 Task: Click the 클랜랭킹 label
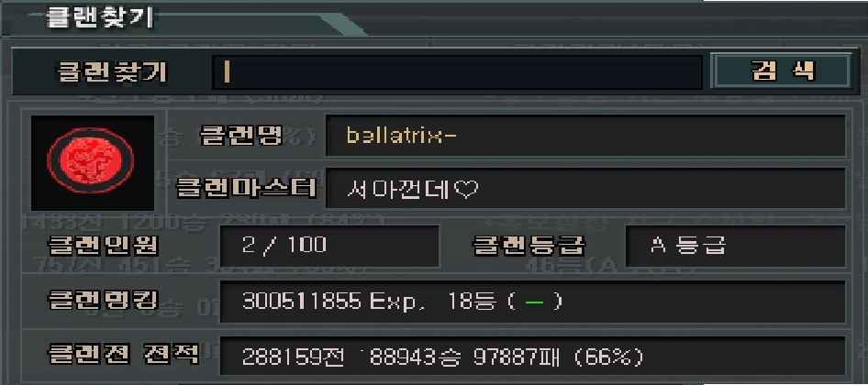(103, 301)
